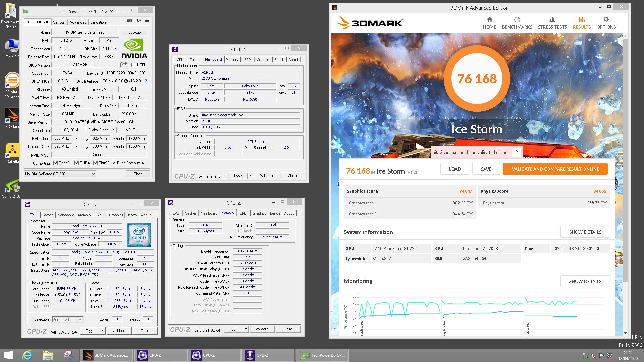
Task: Open the NVIDIA GeForce GT 220 dropdown
Action: click(x=60, y=174)
